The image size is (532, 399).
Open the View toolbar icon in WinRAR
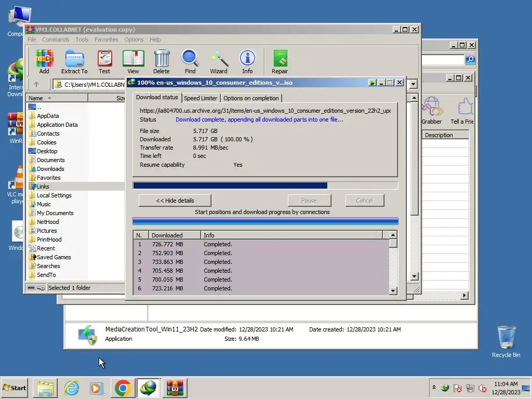pos(133,61)
